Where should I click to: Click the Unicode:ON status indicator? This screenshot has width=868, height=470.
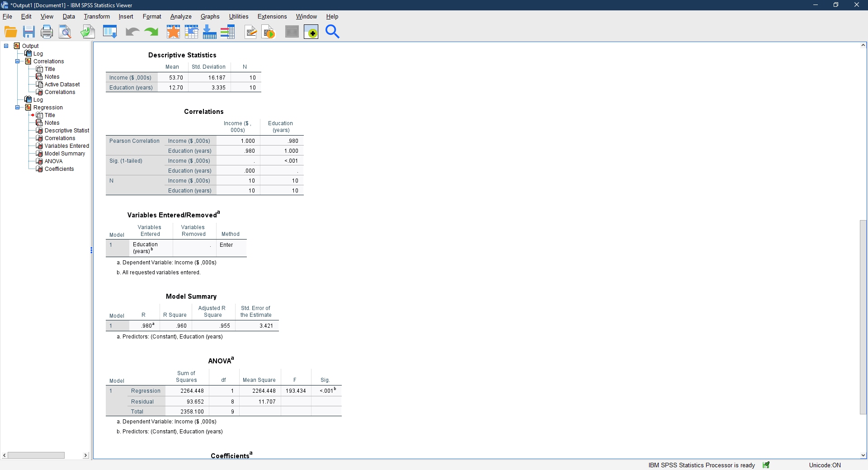pos(825,465)
